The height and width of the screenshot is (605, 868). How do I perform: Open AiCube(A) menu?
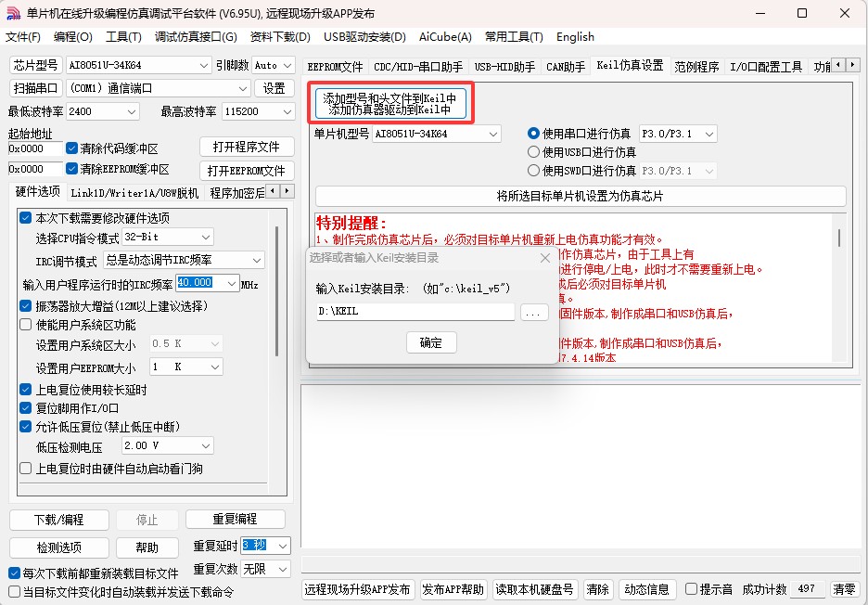tap(445, 37)
